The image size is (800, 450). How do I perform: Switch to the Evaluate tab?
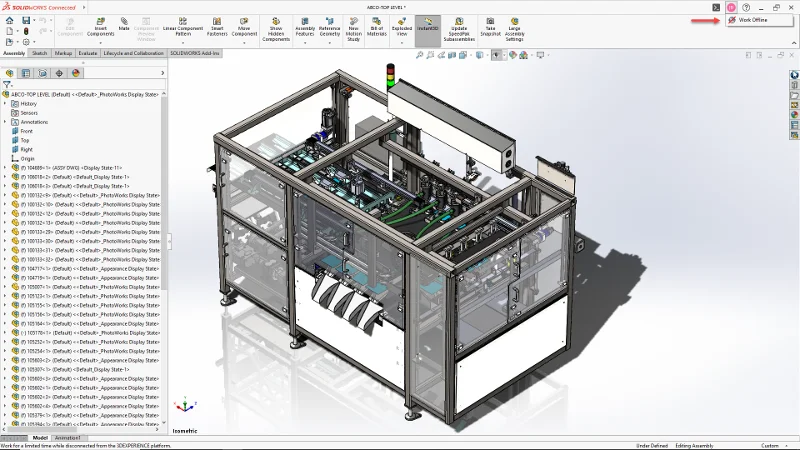(x=88, y=53)
